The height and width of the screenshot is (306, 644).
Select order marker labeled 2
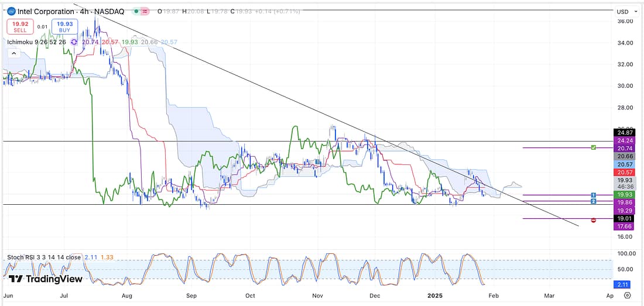(x=594, y=201)
